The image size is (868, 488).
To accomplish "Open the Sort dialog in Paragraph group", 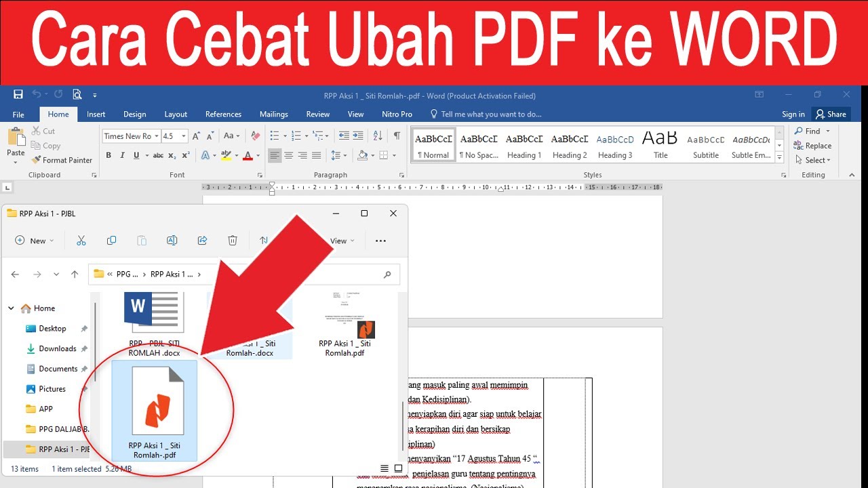I will coord(378,136).
